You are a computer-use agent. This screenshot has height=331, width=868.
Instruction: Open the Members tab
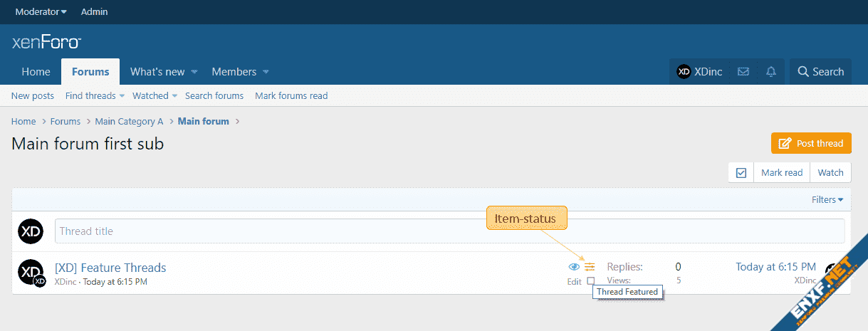click(x=234, y=71)
